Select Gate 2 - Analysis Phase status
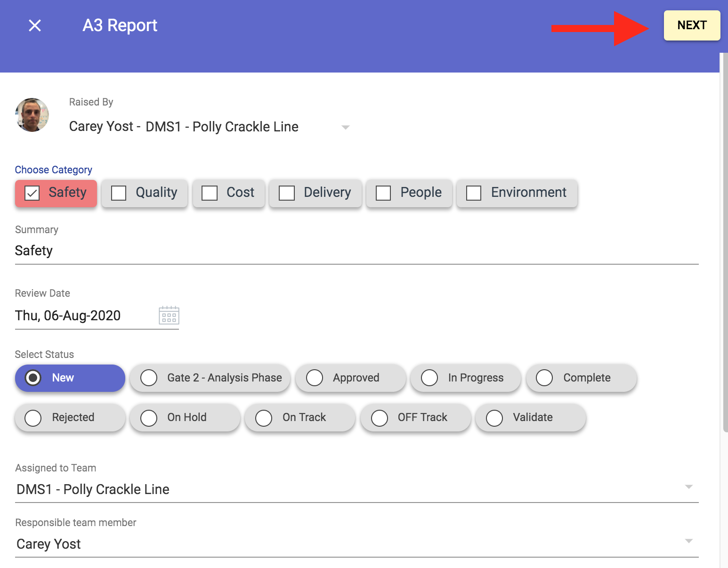This screenshot has width=728, height=568. click(210, 378)
